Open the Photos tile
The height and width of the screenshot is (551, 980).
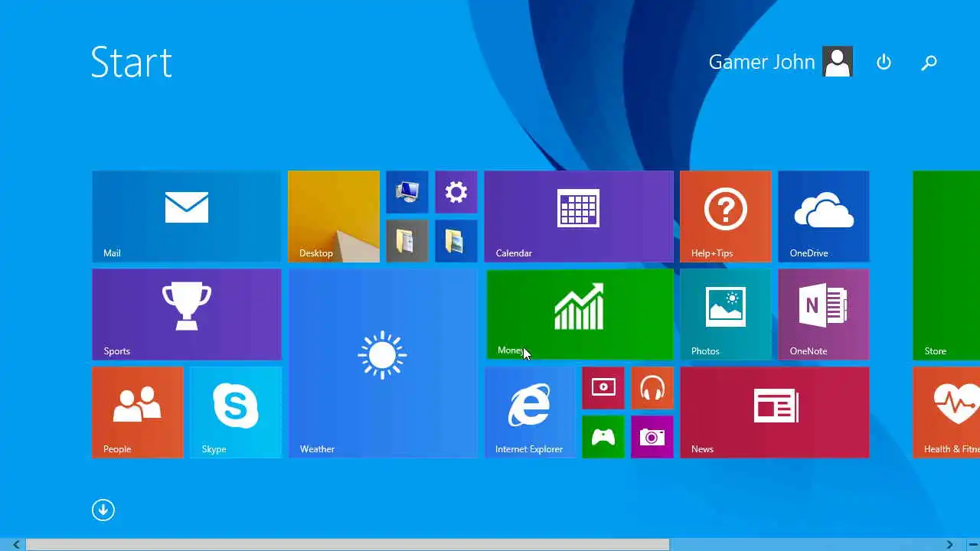coord(726,315)
